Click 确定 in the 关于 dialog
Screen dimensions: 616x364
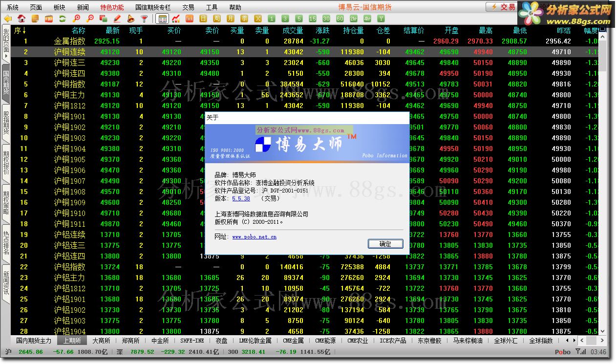385,244
